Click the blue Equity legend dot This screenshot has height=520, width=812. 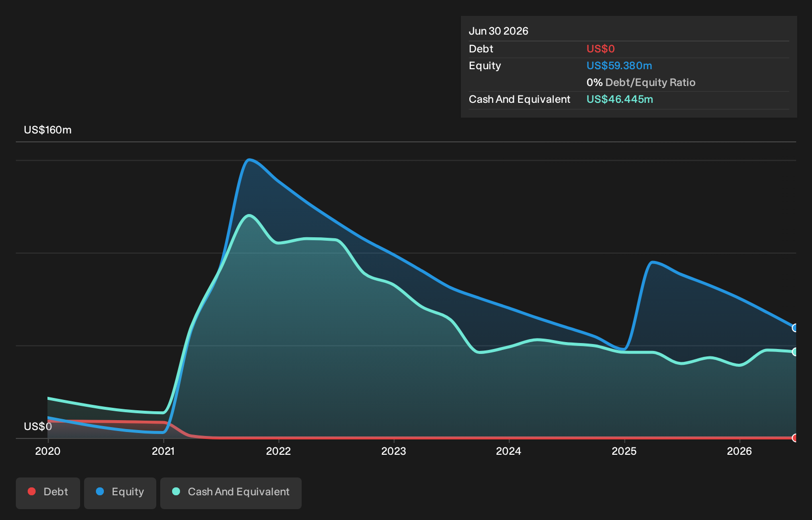(100, 491)
